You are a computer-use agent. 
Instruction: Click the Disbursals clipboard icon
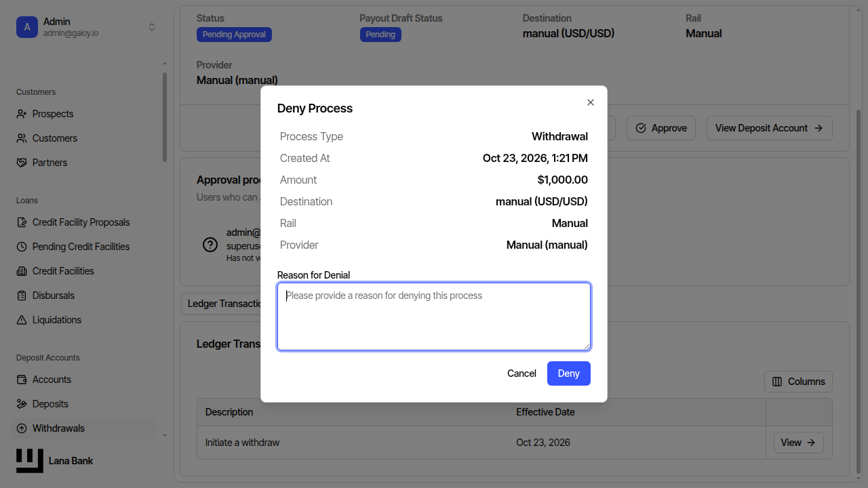pyautogui.click(x=22, y=296)
